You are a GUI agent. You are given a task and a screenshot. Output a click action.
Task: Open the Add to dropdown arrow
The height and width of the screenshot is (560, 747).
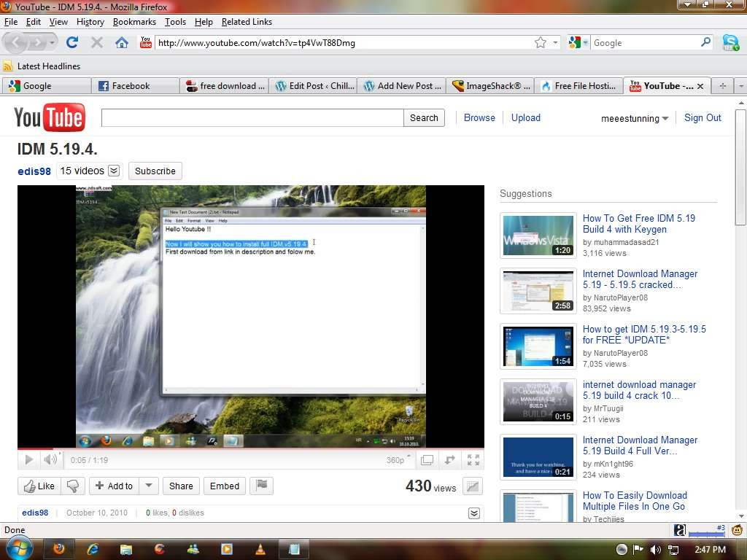pos(149,486)
